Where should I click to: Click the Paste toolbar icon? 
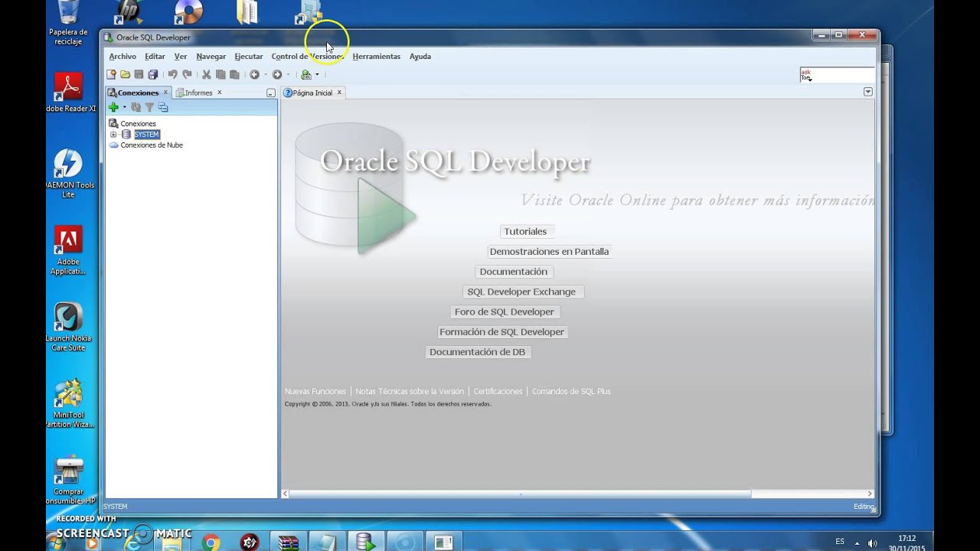click(234, 74)
